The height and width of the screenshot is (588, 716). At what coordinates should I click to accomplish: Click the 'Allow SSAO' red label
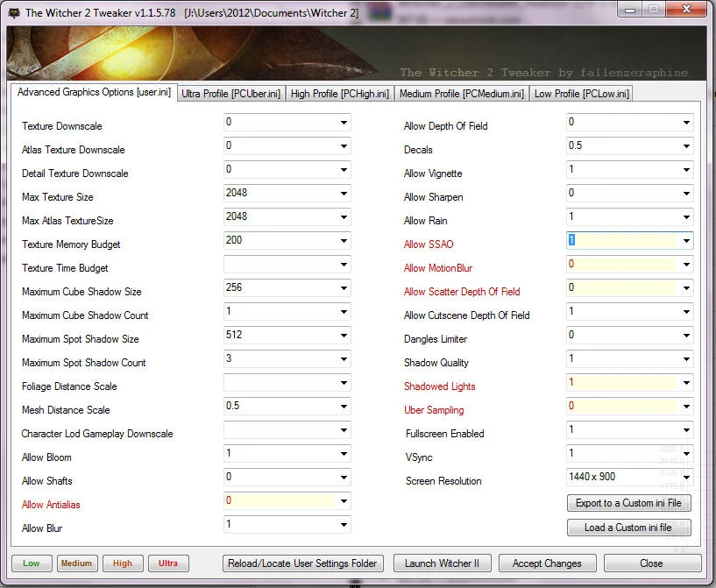(429, 244)
